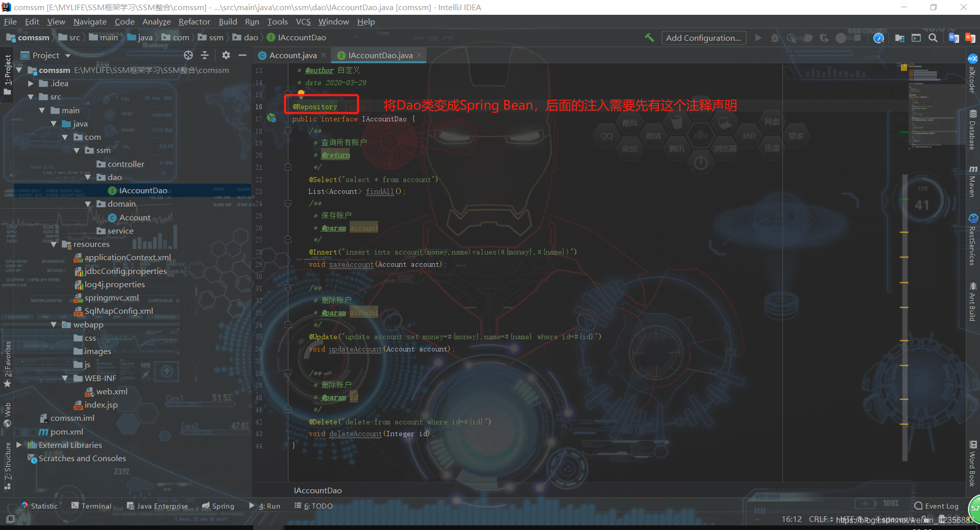Toggle the Spring tool window

pos(218,506)
